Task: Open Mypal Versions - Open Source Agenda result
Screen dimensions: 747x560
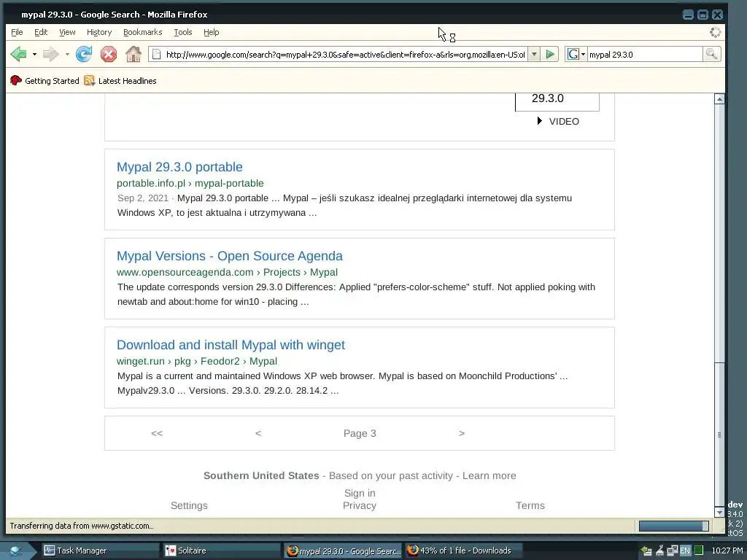Action: tap(230, 256)
